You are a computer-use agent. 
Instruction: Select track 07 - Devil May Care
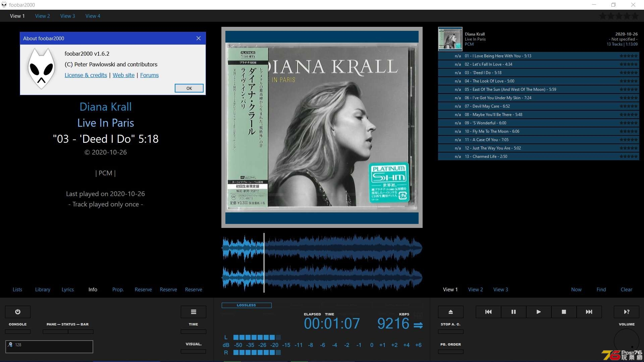click(538, 106)
